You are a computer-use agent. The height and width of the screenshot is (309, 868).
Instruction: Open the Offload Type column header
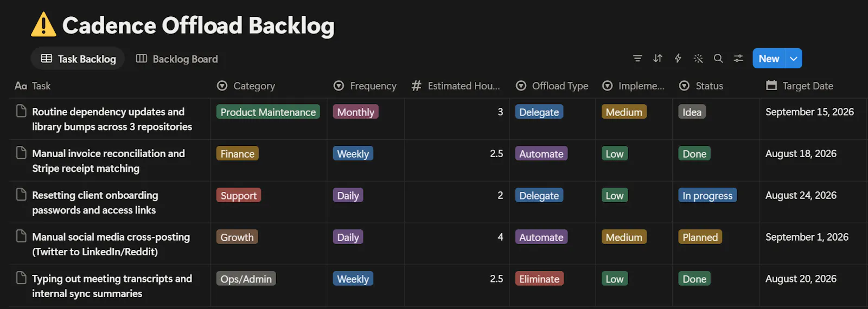pyautogui.click(x=552, y=86)
